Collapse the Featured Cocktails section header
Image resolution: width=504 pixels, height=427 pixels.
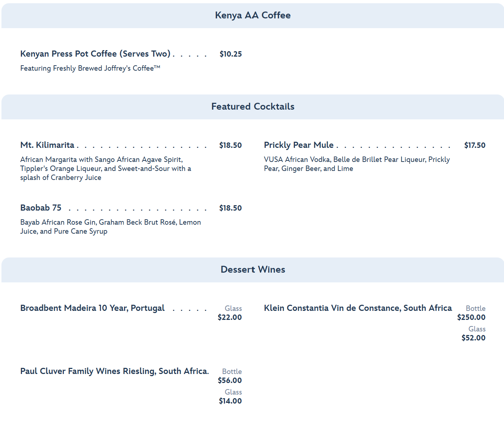tap(252, 107)
